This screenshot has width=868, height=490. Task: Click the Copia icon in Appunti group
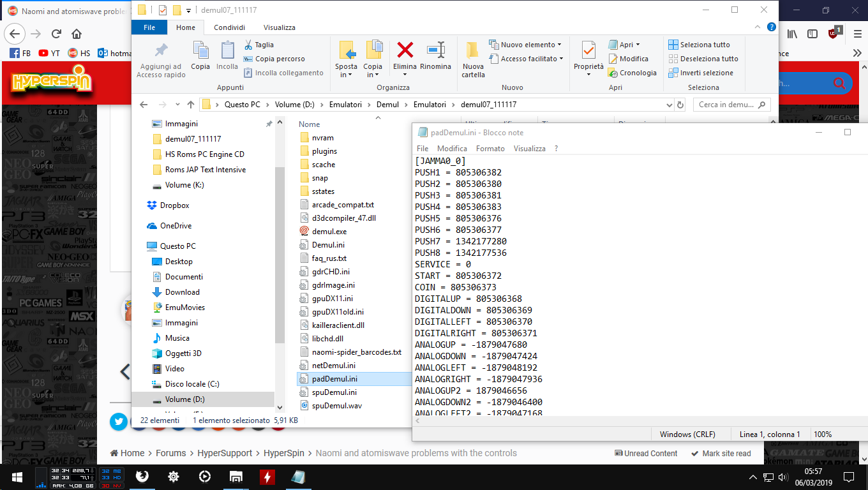click(200, 50)
